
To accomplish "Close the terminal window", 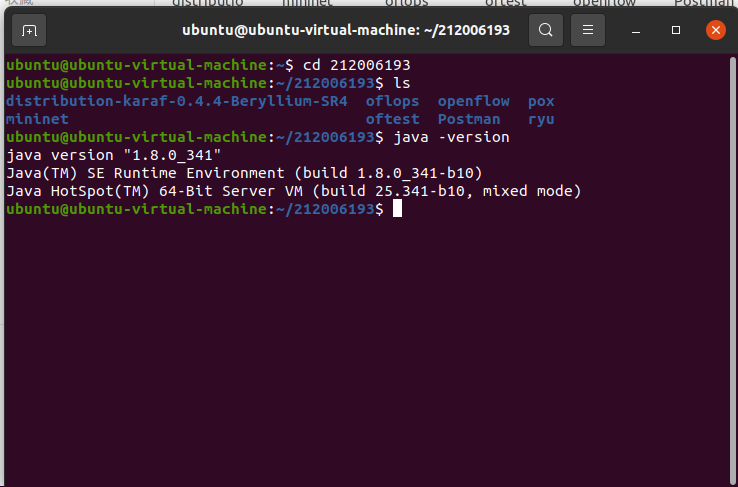I will point(715,31).
